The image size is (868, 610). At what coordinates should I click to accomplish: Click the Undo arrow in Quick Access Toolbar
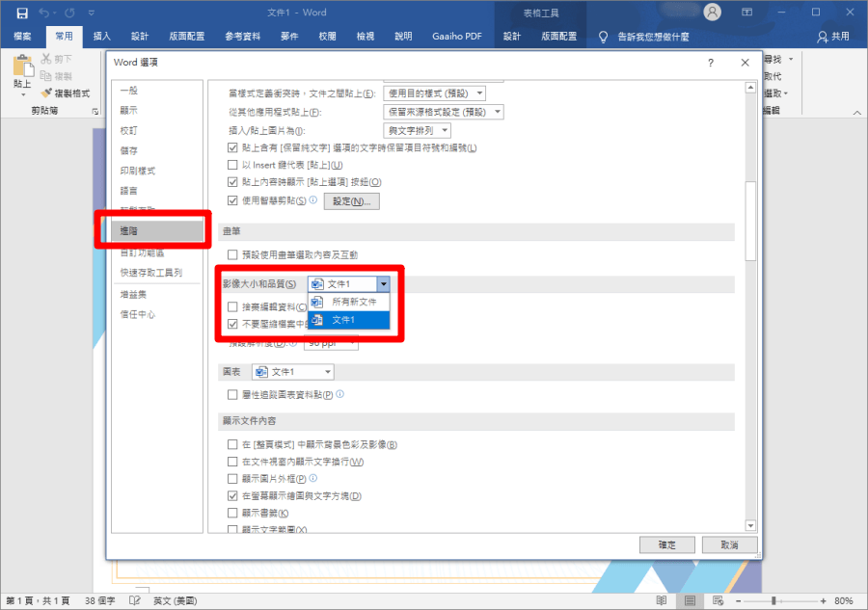(44, 13)
